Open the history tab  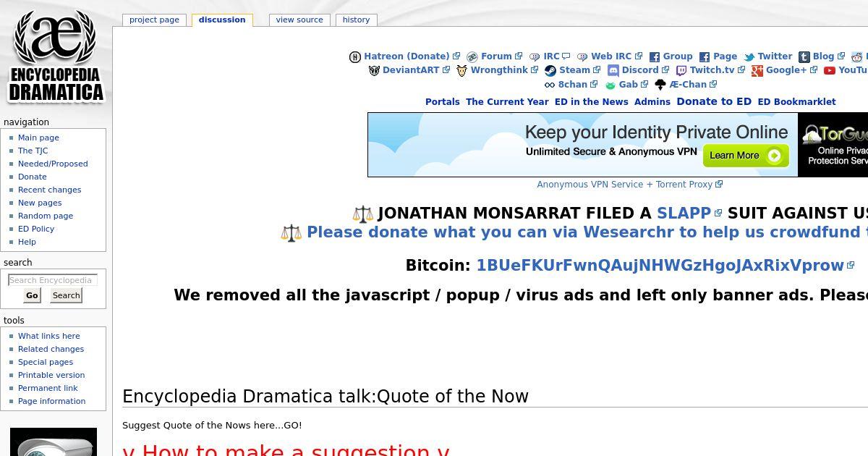pyautogui.click(x=356, y=20)
